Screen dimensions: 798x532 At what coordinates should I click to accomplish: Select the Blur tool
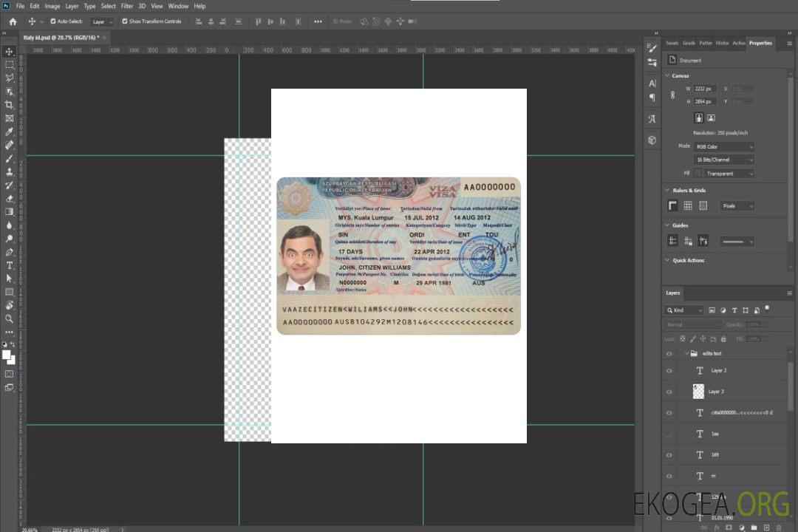[x=9, y=225]
